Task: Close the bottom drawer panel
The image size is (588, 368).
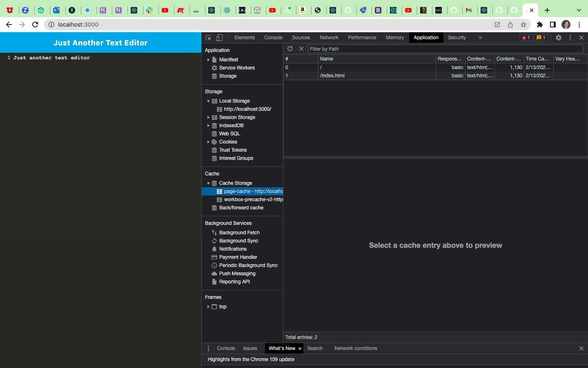Action: pyautogui.click(x=581, y=348)
